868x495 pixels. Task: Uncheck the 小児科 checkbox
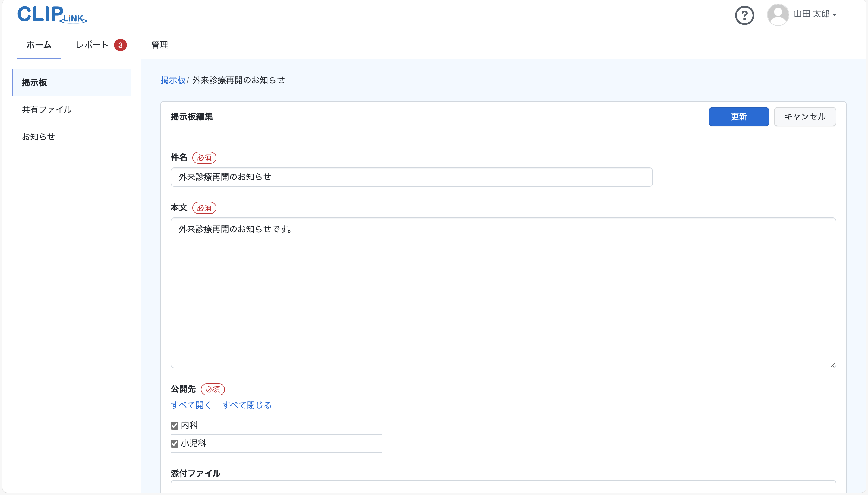pyautogui.click(x=175, y=443)
